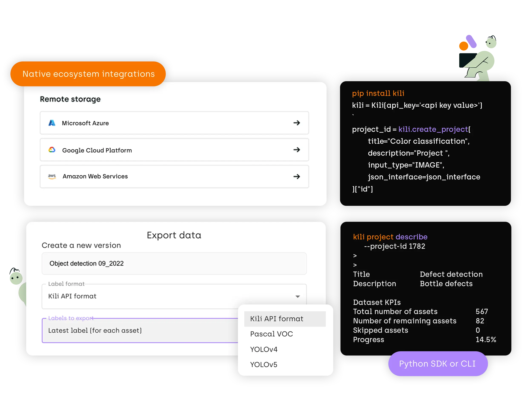Select Kili API format from the list
The image size is (532, 411).
point(277,319)
